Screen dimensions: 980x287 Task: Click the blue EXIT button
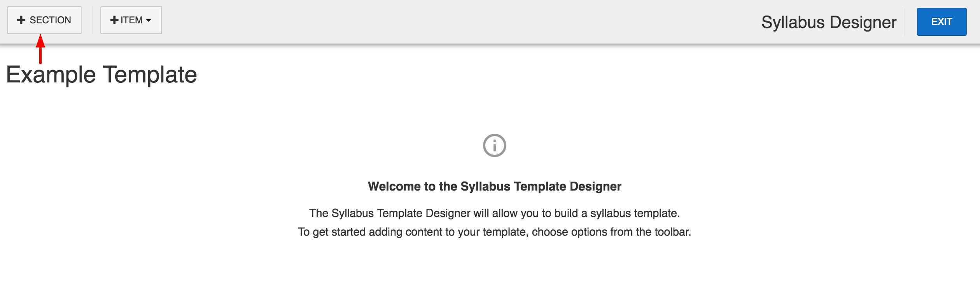click(x=941, y=22)
